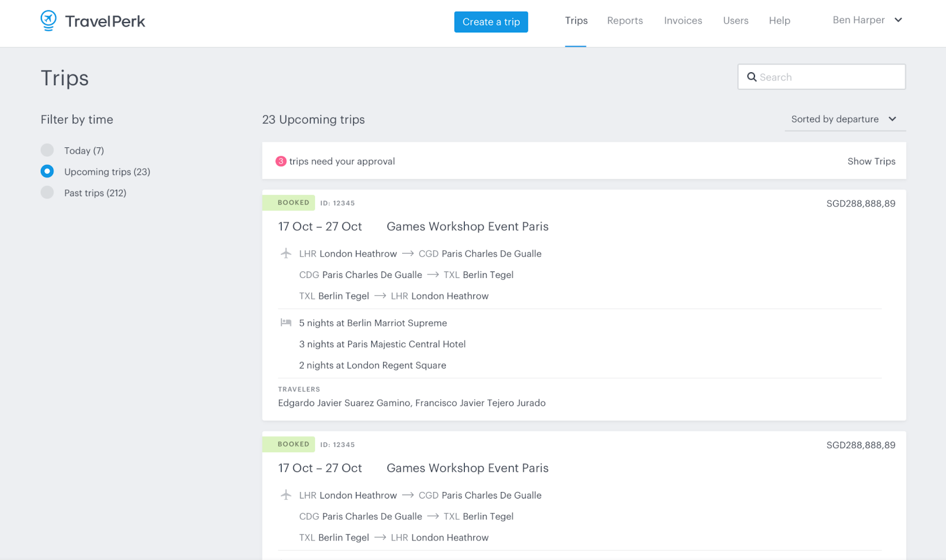Click the TravelPerk airplane logo icon

coord(48,21)
